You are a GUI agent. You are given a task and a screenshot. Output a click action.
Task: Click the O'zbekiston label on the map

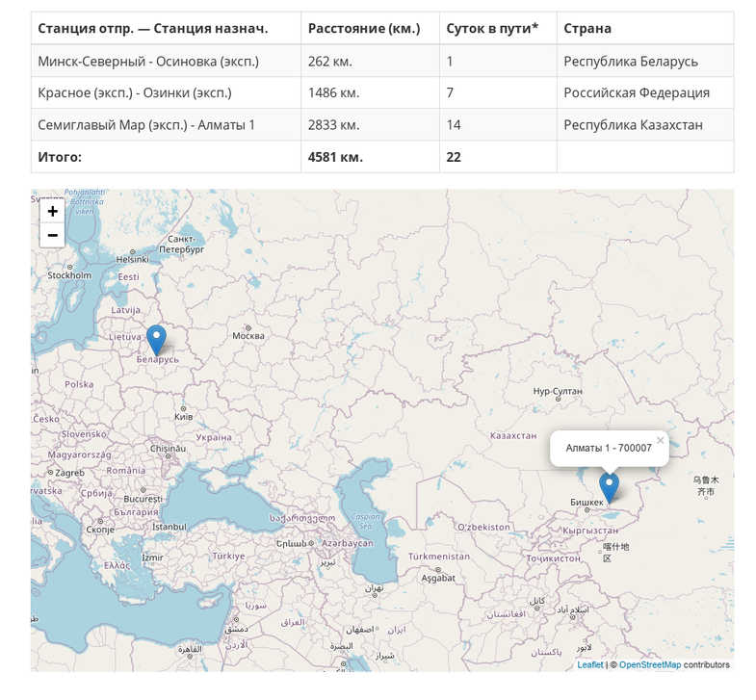483,527
